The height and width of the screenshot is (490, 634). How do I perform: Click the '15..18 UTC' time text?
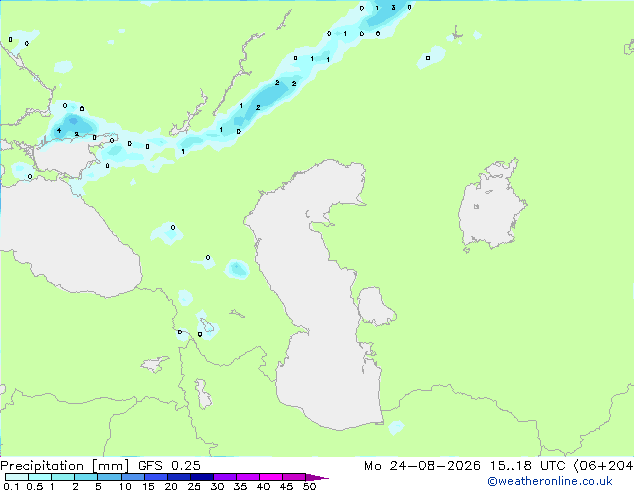point(527,466)
